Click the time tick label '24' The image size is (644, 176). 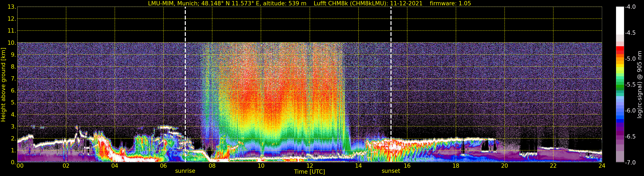click(602, 166)
